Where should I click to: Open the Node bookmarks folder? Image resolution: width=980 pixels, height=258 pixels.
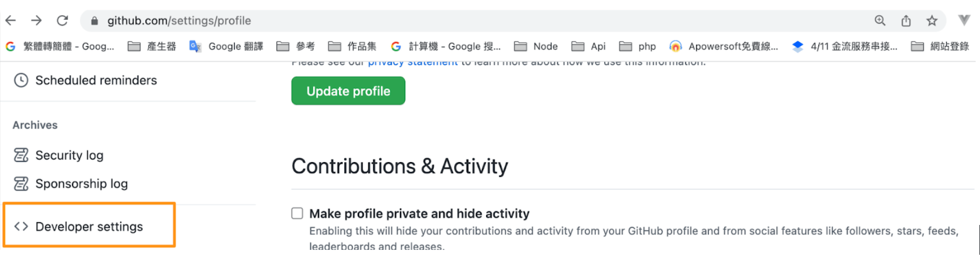click(536, 47)
